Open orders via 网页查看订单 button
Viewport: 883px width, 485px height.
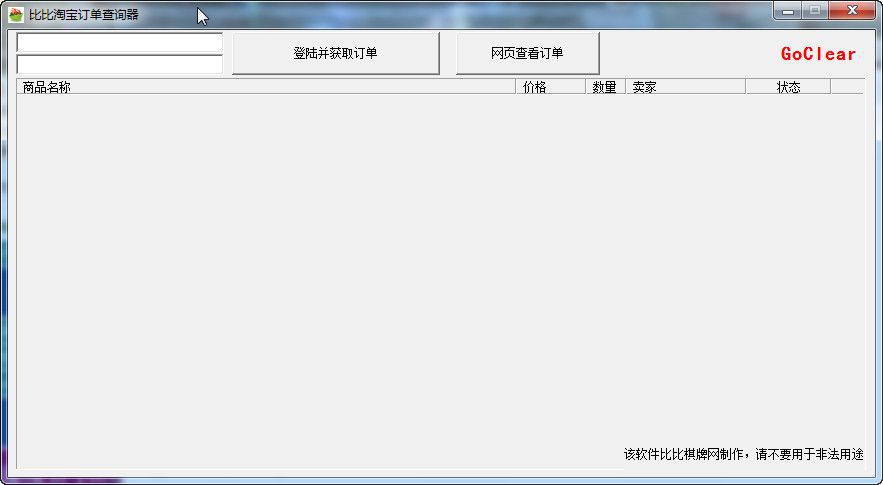click(x=528, y=54)
